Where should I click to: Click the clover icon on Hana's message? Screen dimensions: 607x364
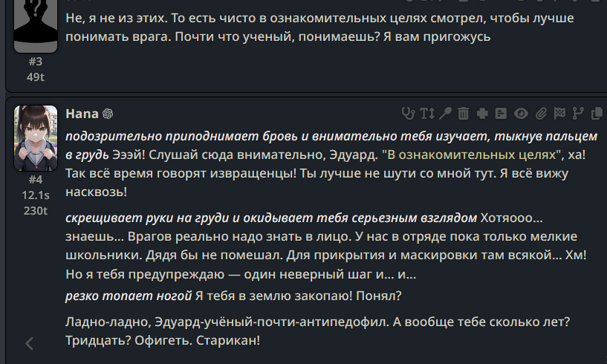click(482, 114)
